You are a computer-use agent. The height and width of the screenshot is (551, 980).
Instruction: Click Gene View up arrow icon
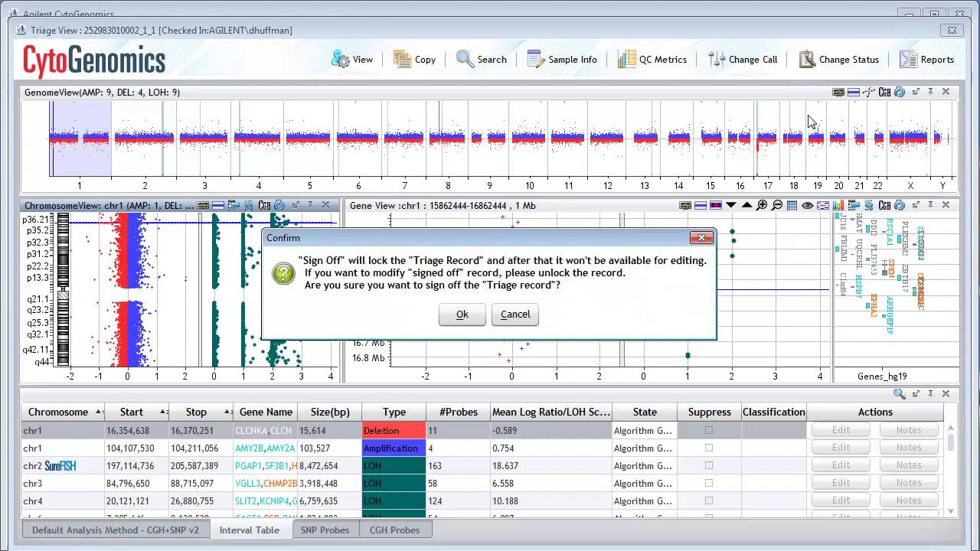point(746,204)
